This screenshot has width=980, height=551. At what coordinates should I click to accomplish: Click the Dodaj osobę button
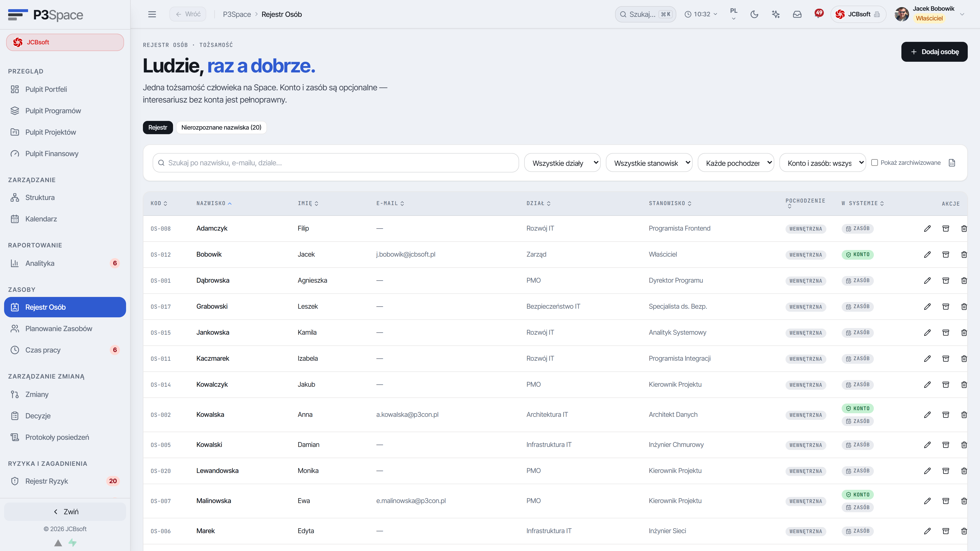click(x=934, y=52)
